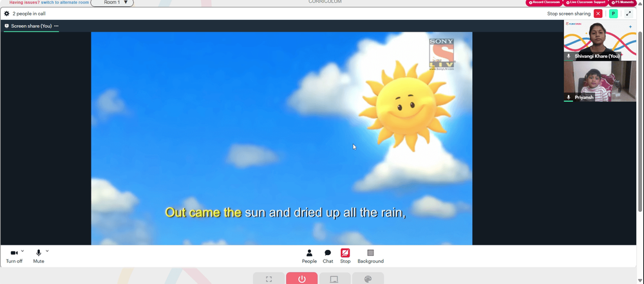This screenshot has height=284, width=644.
Task: Click the green P participant avatar
Action: 613,14
